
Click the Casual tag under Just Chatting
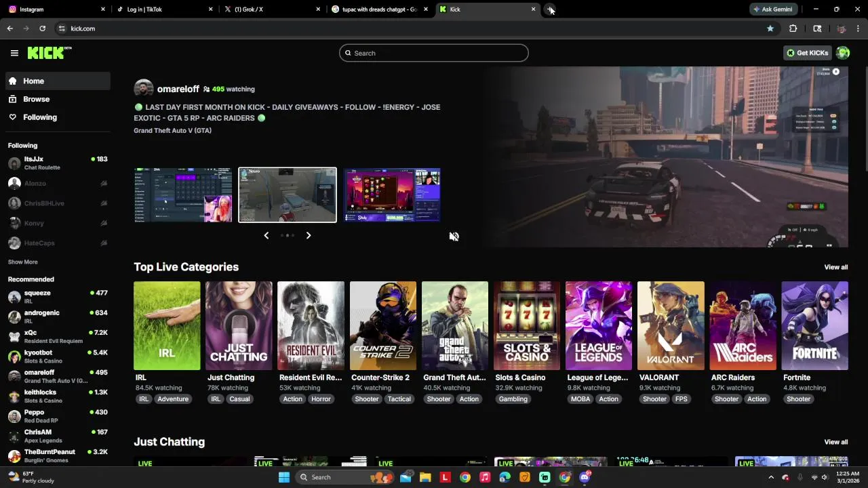(239, 399)
